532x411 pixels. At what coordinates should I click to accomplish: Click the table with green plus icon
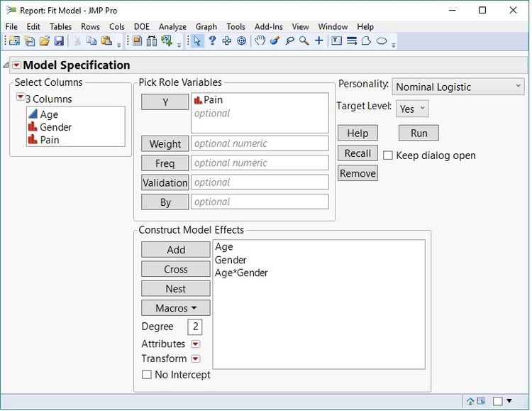tap(167, 41)
